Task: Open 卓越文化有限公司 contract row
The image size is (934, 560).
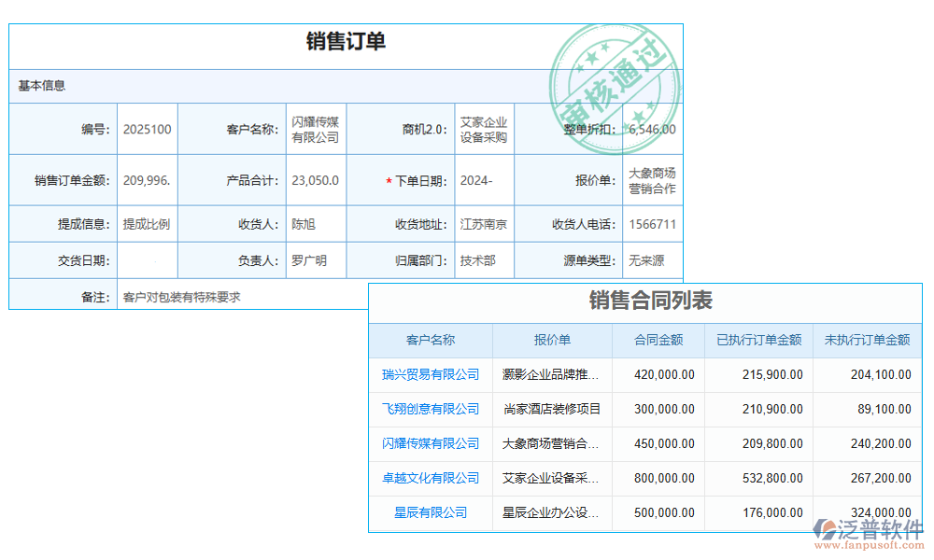Action: click(x=431, y=478)
